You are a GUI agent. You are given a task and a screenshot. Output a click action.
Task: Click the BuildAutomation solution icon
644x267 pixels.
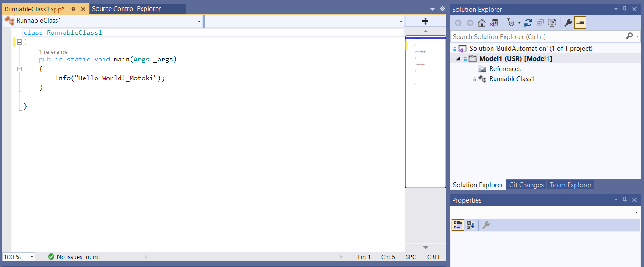pyautogui.click(x=462, y=49)
